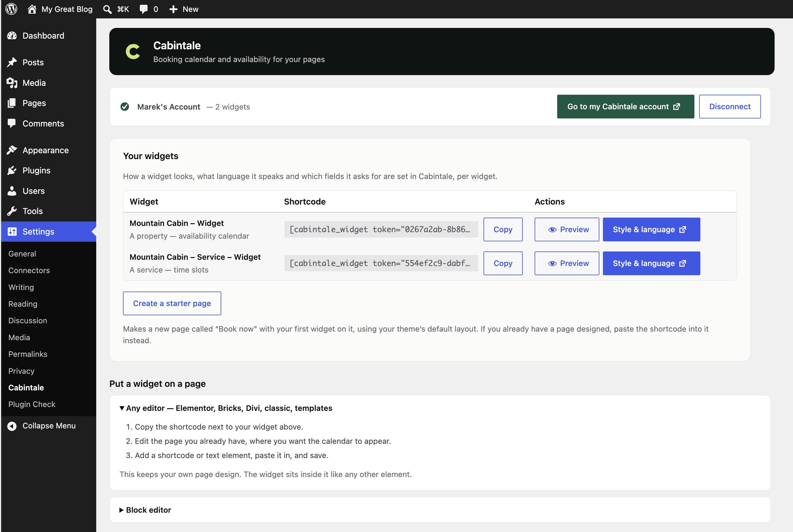Preview the Mountain Cabin – Service – Widget
This screenshot has height=532, width=793.
click(567, 264)
